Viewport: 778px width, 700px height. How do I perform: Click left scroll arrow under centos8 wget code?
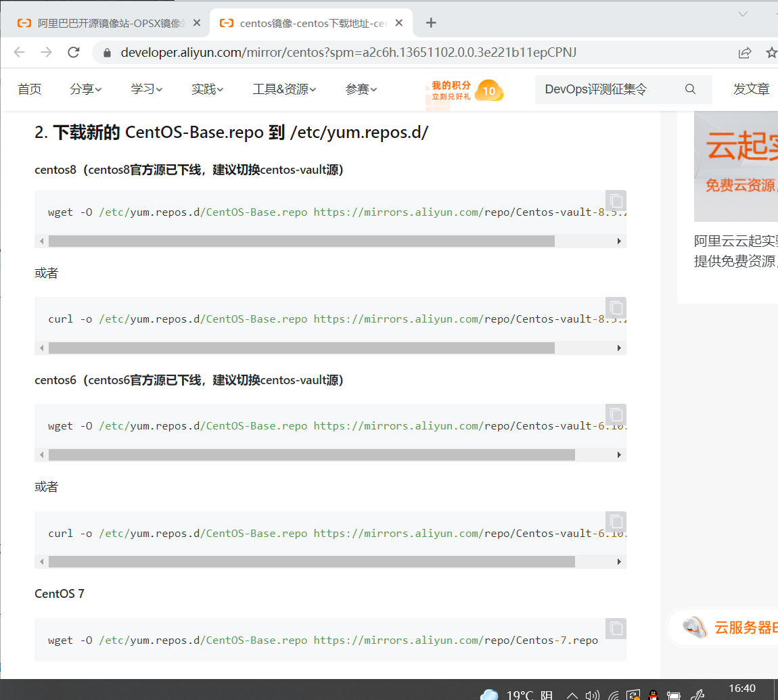[x=42, y=241]
